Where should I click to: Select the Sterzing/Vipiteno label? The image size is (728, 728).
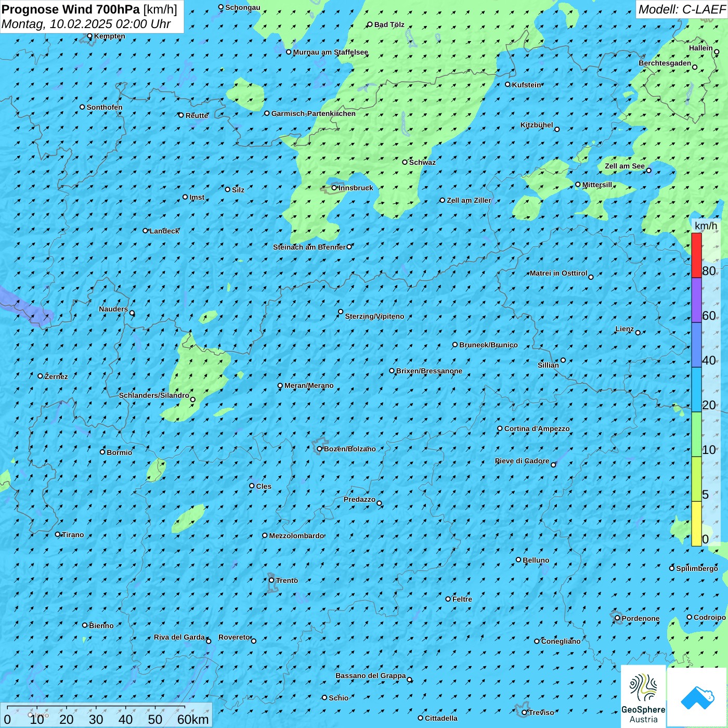[x=374, y=316]
